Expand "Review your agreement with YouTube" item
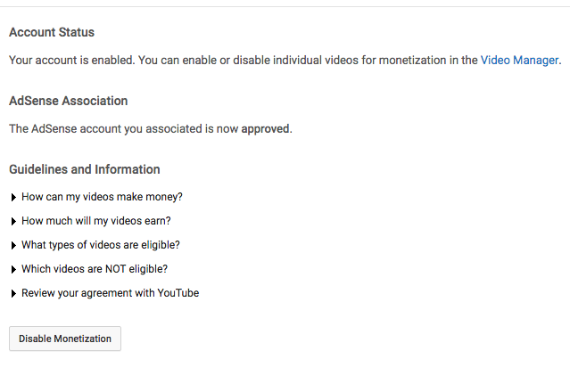Screen dimensions: 570x392 point(110,293)
